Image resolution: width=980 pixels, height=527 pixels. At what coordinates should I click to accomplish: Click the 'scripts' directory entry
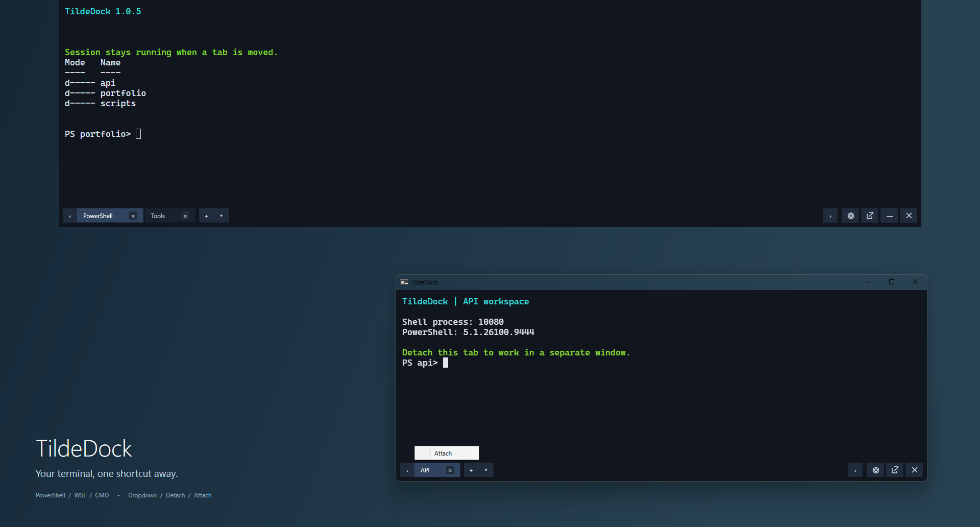pos(118,104)
